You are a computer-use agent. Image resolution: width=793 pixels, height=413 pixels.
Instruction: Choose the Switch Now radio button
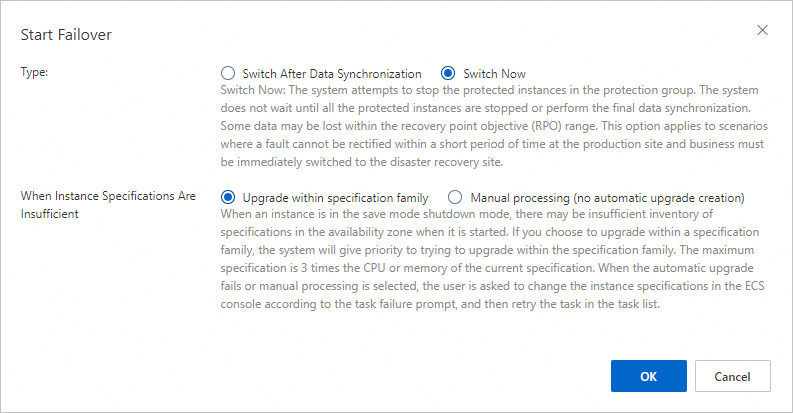pos(448,73)
